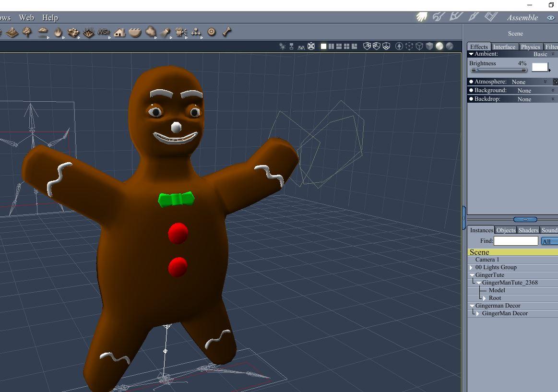Select the terrain tool icon
The height and width of the screenshot is (392, 558).
click(12, 32)
